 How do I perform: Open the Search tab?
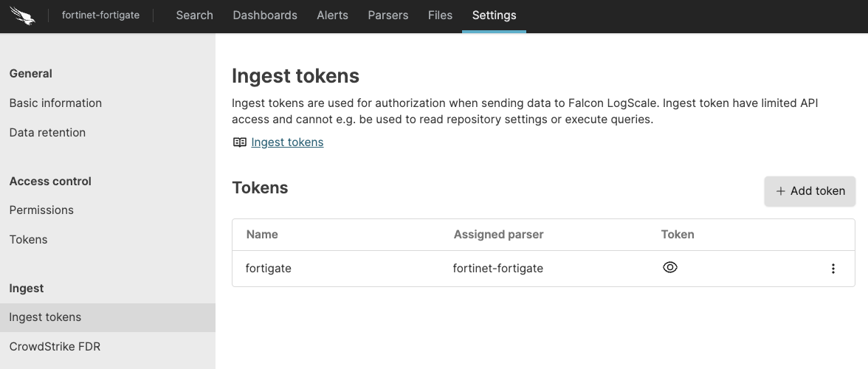[x=194, y=15]
